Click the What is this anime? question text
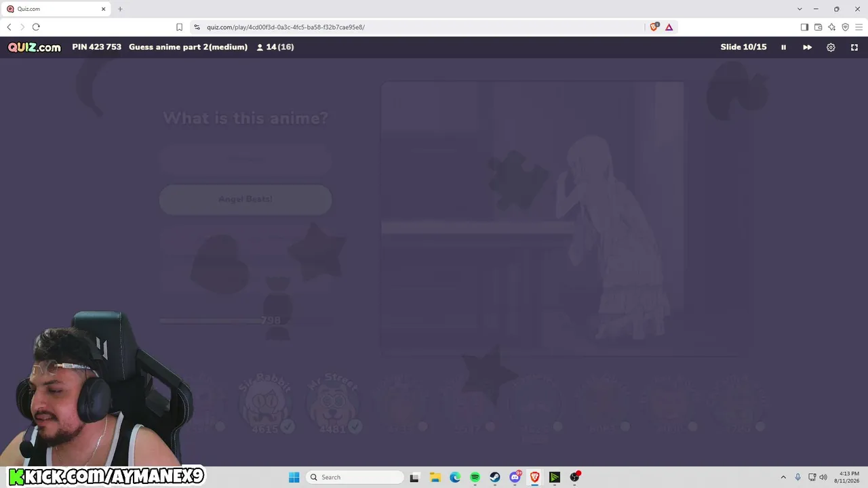Screen dimensions: 868x488 (245, 118)
